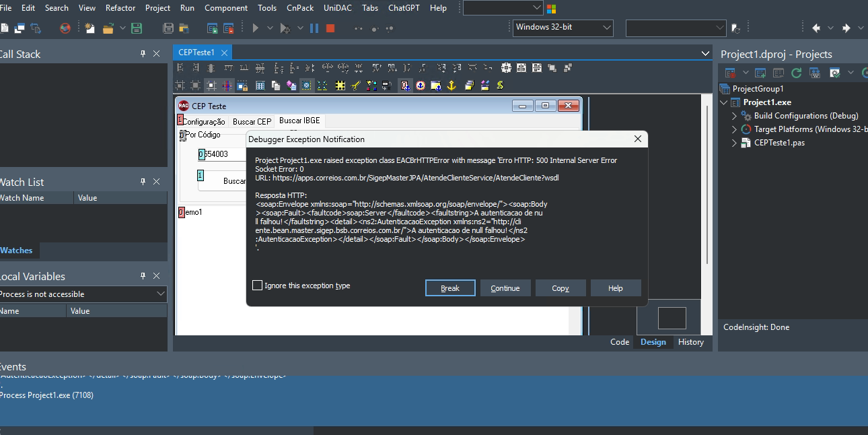
Task: Expand Build Configurations (Debug) node
Action: point(735,116)
